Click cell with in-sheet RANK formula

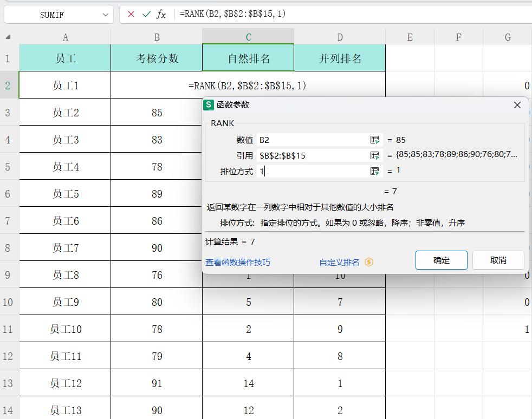pos(248,86)
